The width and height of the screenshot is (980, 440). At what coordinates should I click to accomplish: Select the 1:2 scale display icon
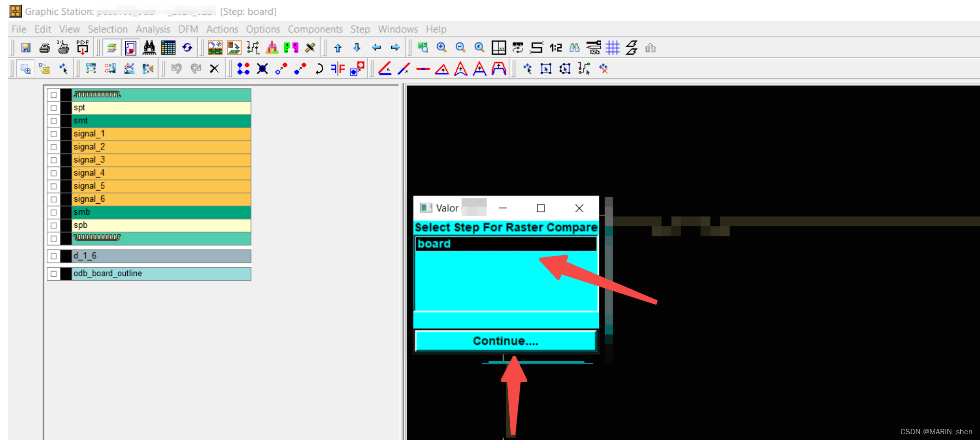555,48
